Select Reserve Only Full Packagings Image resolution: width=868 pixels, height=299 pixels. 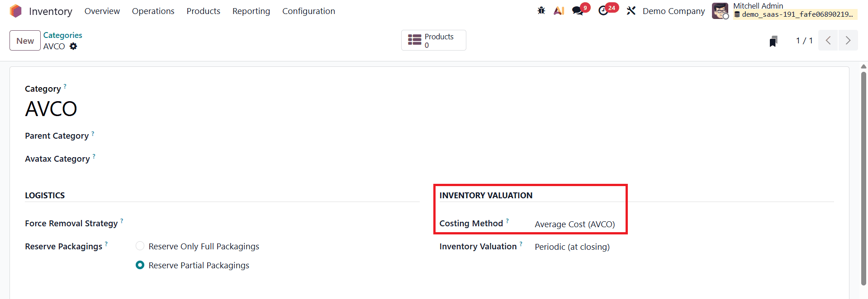140,246
